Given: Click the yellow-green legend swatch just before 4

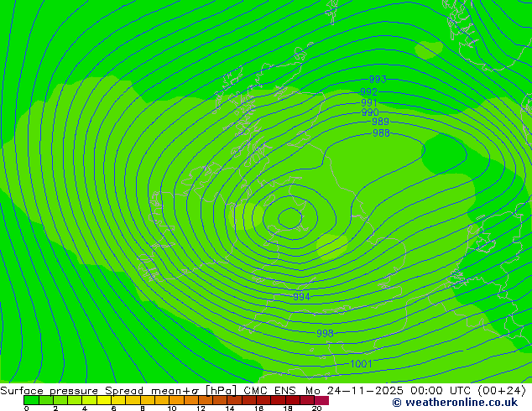Looking at the screenshot, I should tap(75, 400).
